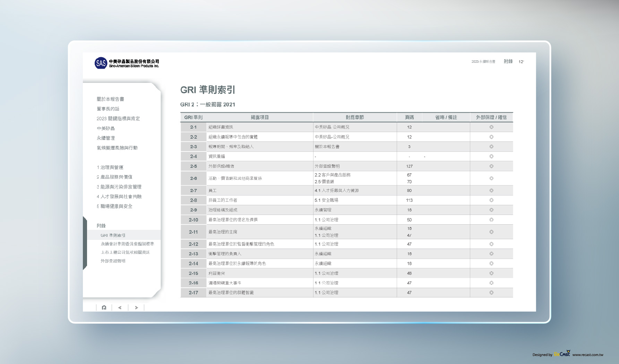
Task: Click the 揭露項目 column header
Action: pyautogui.click(x=260, y=118)
